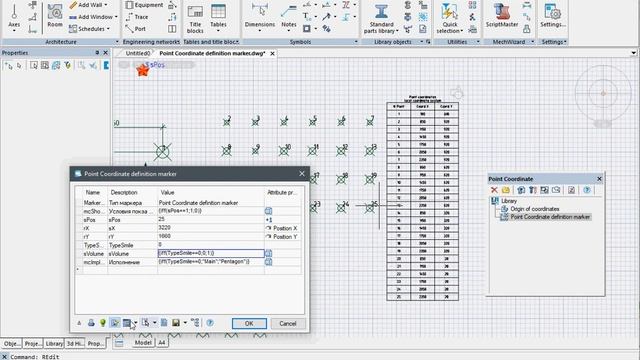The width and height of the screenshot is (640, 360).
Task: Switch to the Untitled0 document tab
Action: pos(138,53)
